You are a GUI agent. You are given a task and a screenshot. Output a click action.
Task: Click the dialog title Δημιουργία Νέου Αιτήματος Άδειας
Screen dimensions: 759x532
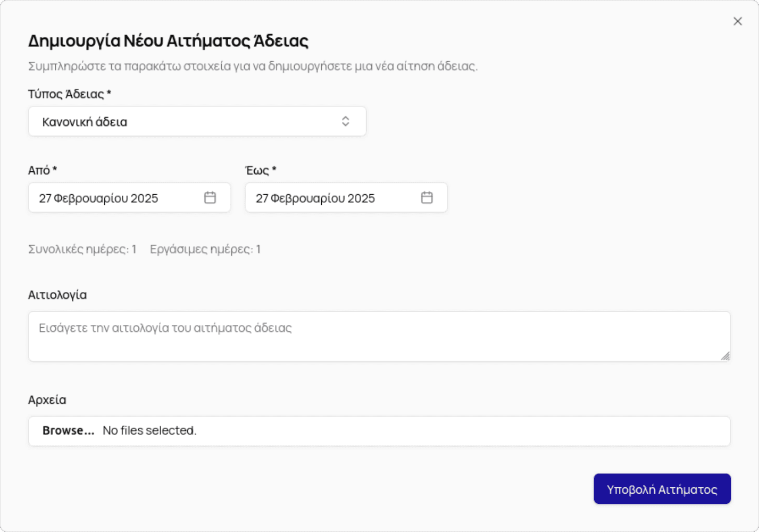[168, 41]
